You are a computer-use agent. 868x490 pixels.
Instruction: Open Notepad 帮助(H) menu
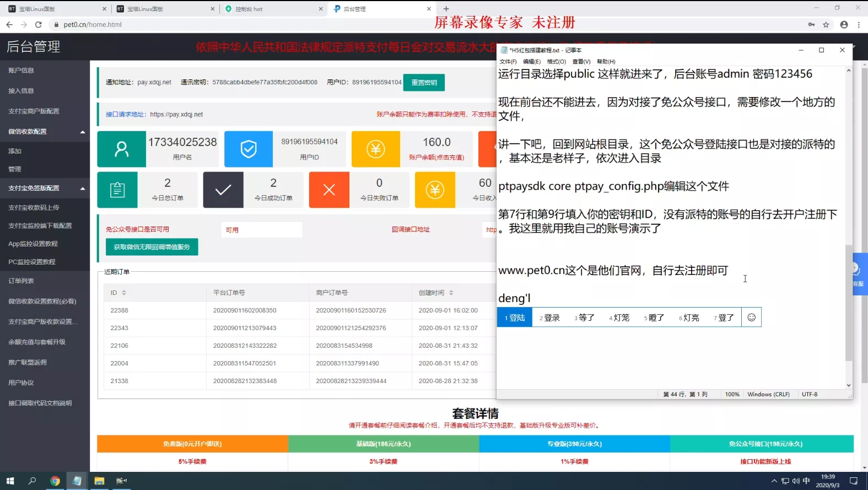coord(606,62)
